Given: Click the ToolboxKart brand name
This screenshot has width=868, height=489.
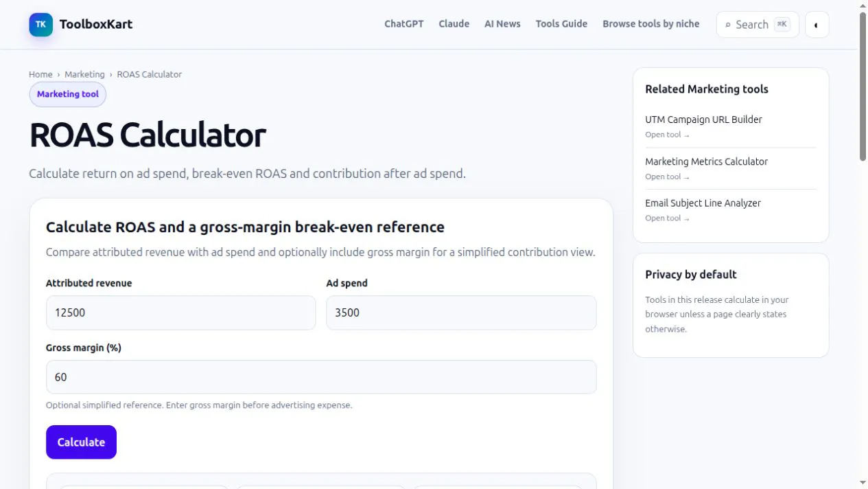Looking at the screenshot, I should click(x=96, y=24).
